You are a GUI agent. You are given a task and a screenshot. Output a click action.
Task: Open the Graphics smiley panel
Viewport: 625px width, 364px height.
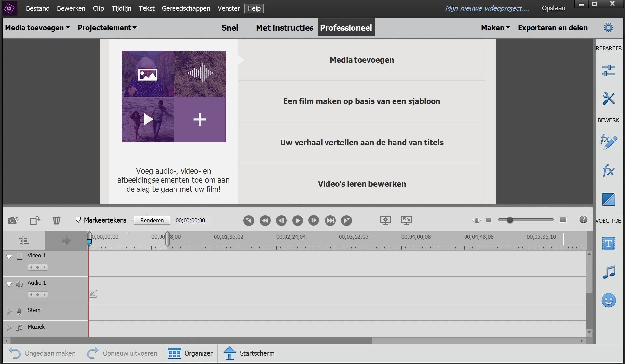tap(608, 300)
